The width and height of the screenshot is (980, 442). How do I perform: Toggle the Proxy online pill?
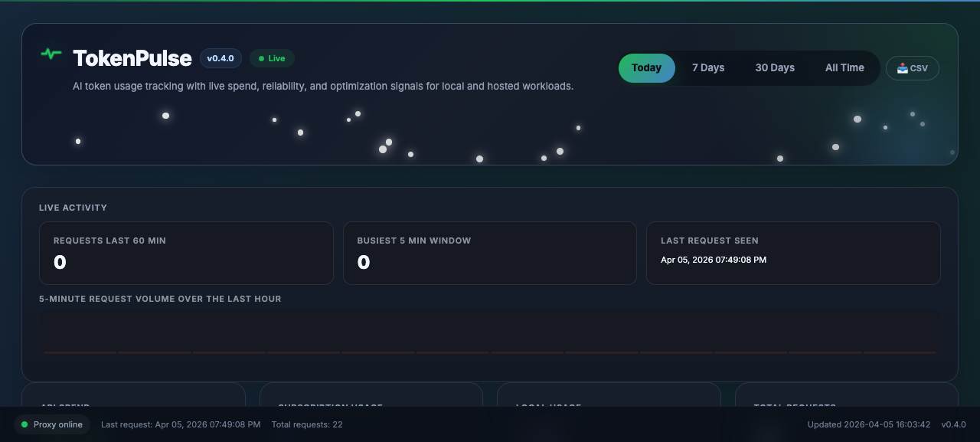[51, 424]
